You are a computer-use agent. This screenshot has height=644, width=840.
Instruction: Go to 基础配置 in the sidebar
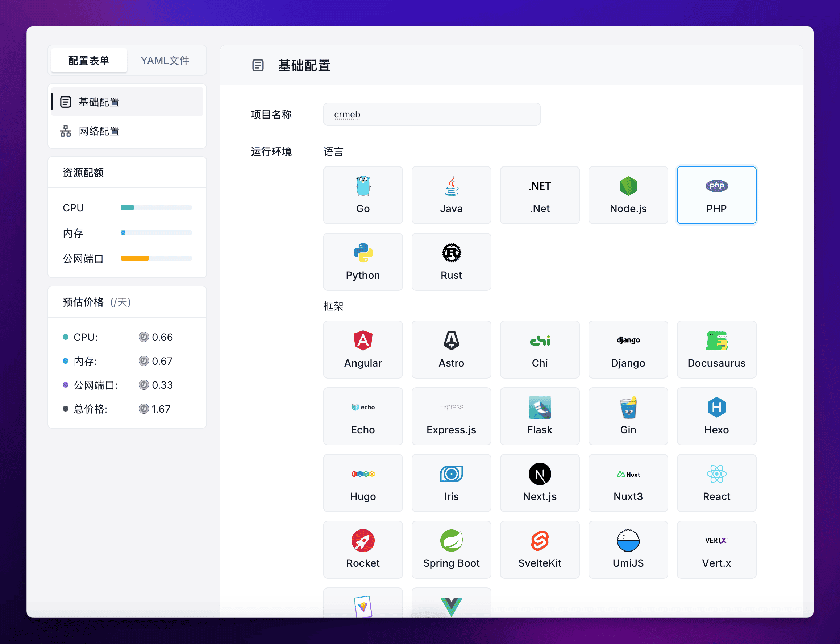127,102
